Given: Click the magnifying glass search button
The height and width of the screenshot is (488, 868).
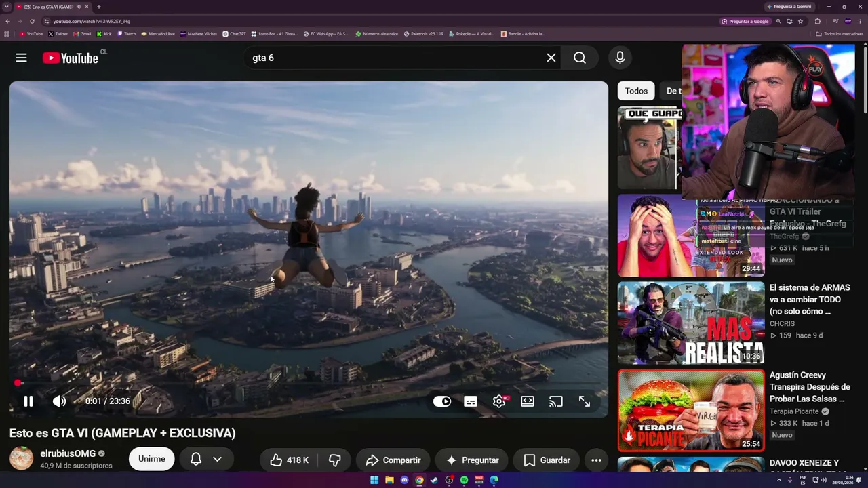Looking at the screenshot, I should 580,58.
